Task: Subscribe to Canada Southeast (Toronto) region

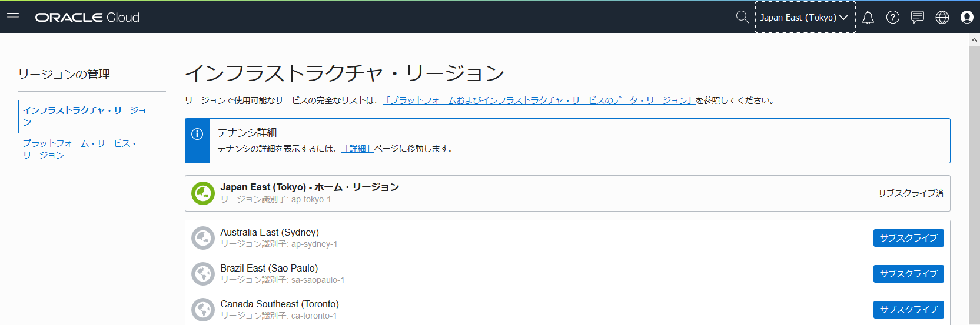Action: tap(908, 310)
